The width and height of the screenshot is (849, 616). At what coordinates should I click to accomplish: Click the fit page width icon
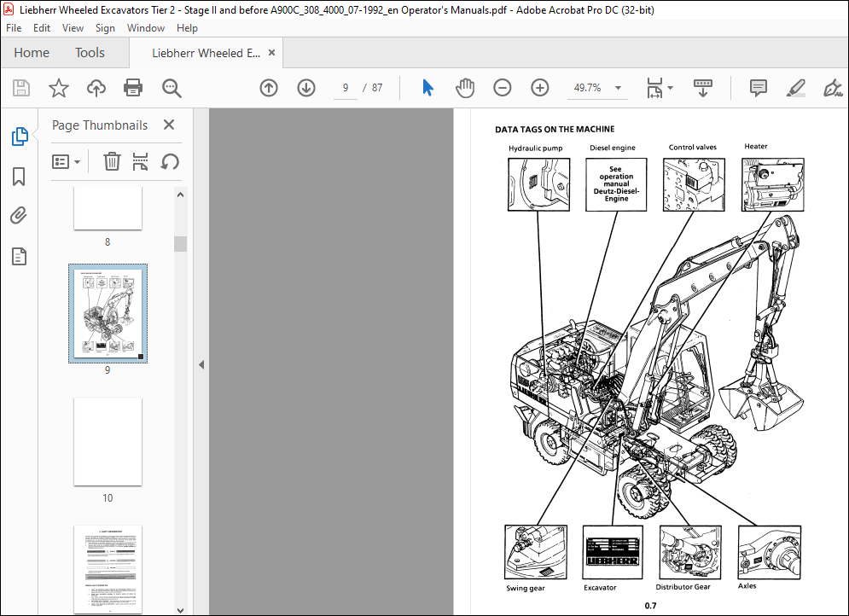654,88
